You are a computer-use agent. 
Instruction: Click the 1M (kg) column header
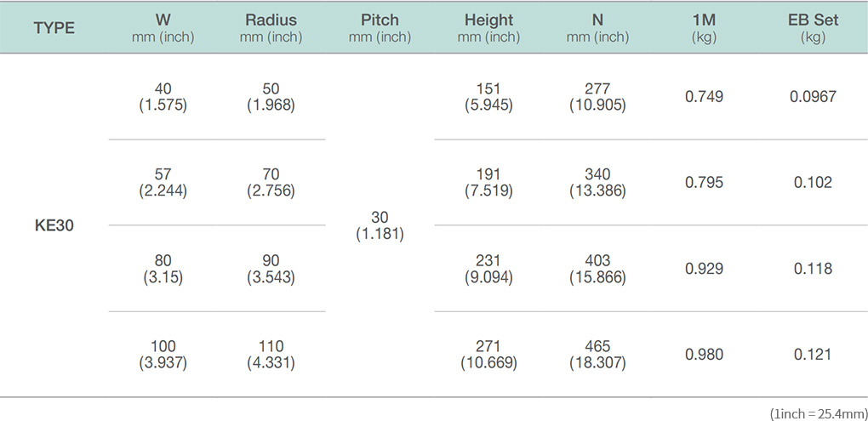click(704, 29)
